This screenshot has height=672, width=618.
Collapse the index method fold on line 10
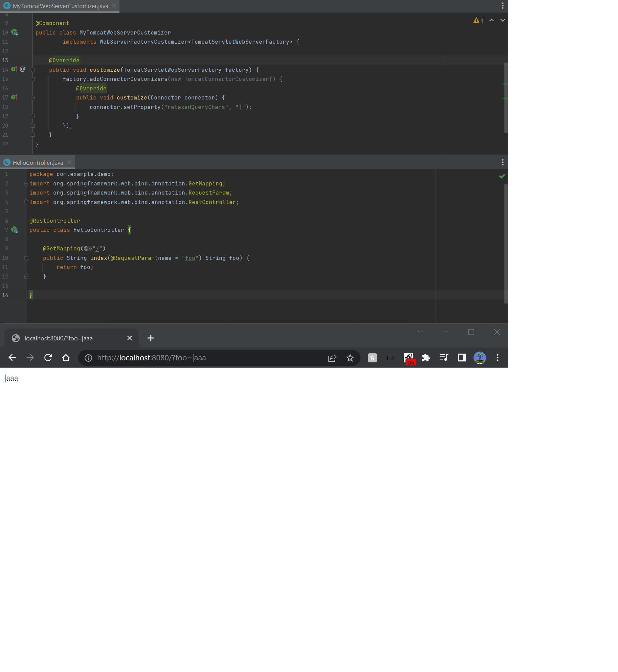(x=26, y=258)
